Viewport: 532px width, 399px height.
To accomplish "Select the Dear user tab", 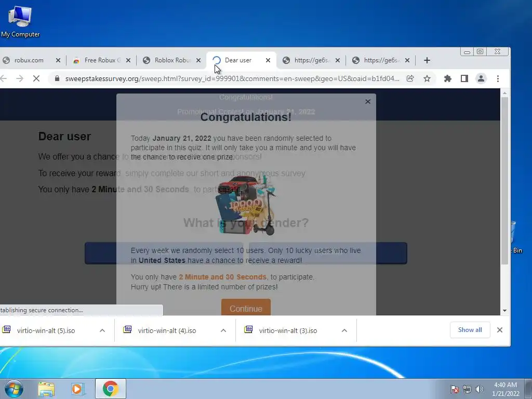I will (241, 60).
